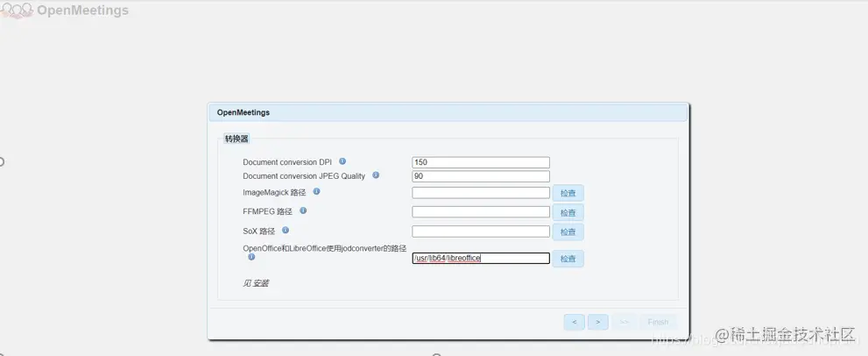This screenshot has width=868, height=356.
Task: Click the disabled >> last-step button
Action: coord(624,322)
